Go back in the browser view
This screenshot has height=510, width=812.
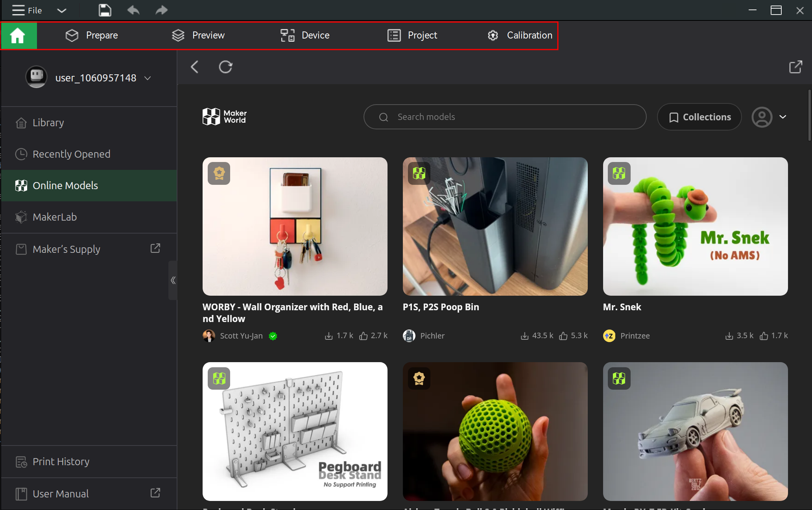[195, 67]
